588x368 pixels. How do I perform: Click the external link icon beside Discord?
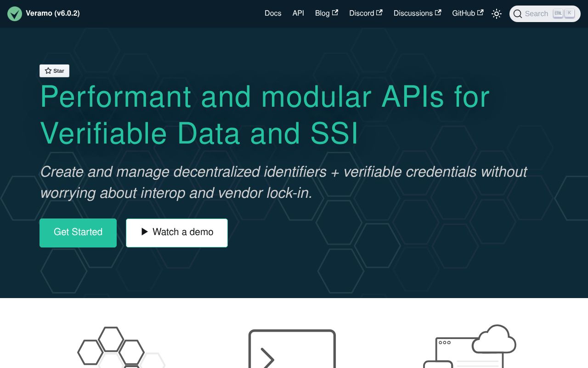[x=379, y=13]
